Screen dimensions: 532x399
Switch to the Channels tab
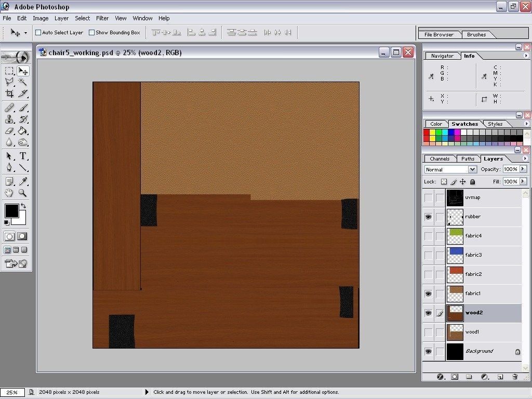point(440,159)
